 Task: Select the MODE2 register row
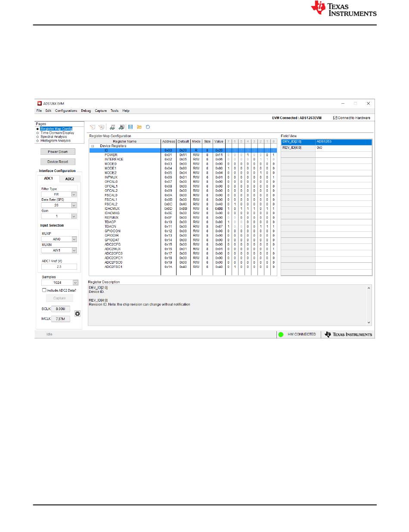point(183,172)
